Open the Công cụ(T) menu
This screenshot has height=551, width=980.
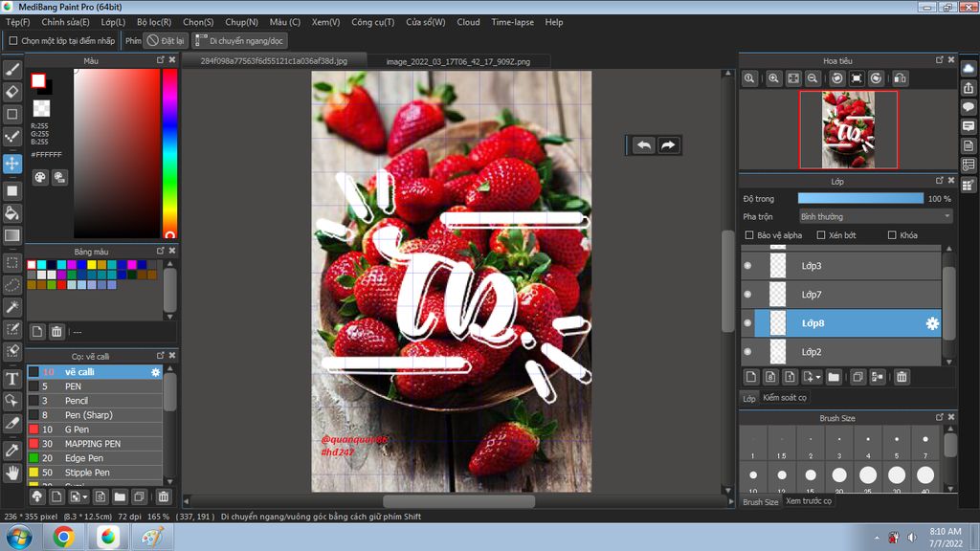coord(372,22)
